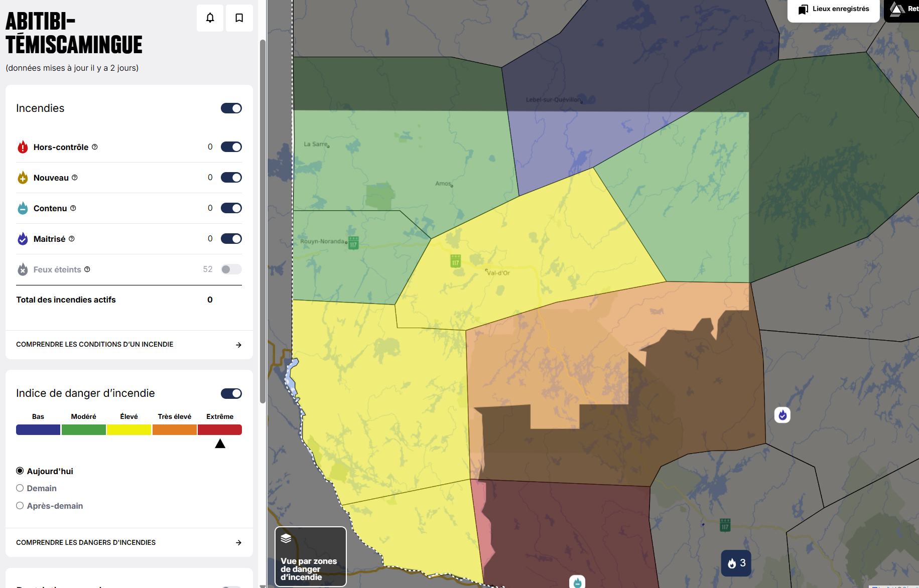
Task: Click the Contenu info question icon
Action: 73,208
